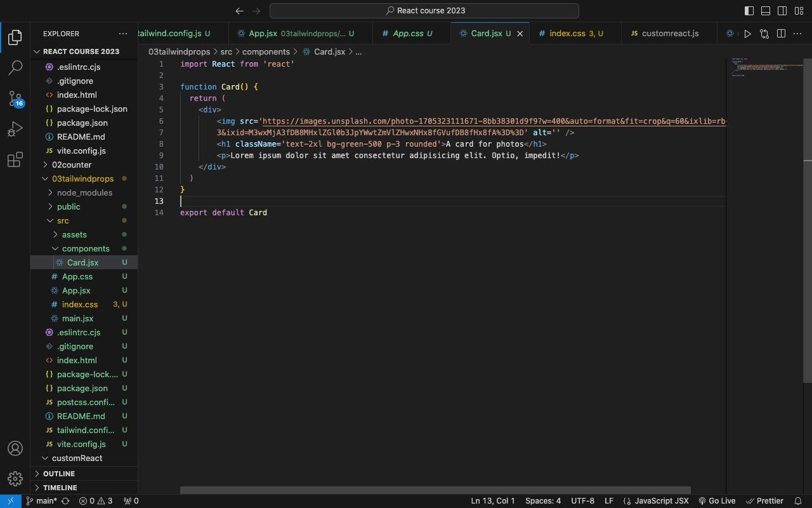
Task: Click the remote window indicator in status bar
Action: click(x=10, y=501)
